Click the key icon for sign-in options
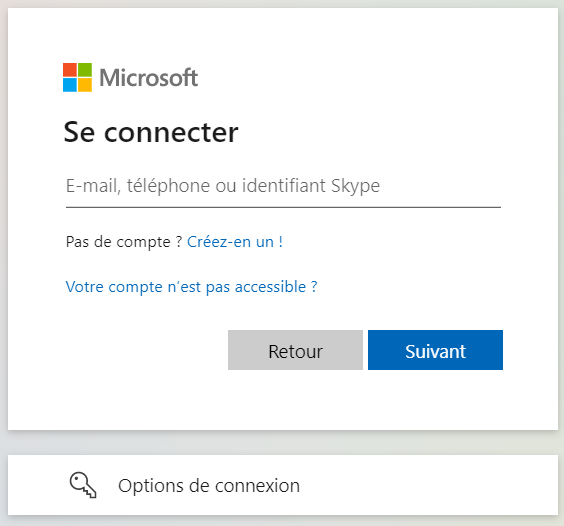Viewport: 564px width, 526px height. [83, 485]
